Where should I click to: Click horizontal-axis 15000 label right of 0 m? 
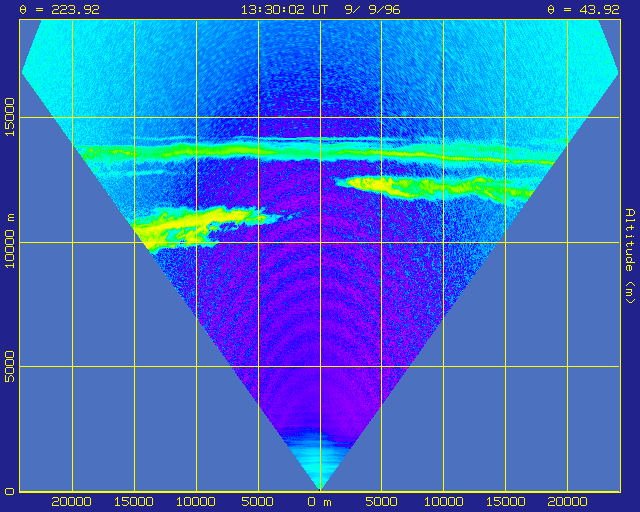pos(505,502)
